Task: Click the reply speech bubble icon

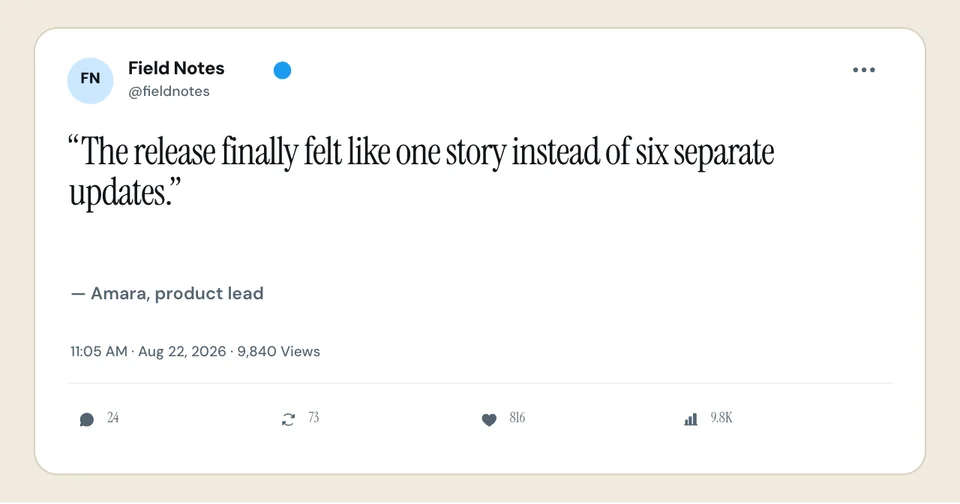Action: coord(87,419)
